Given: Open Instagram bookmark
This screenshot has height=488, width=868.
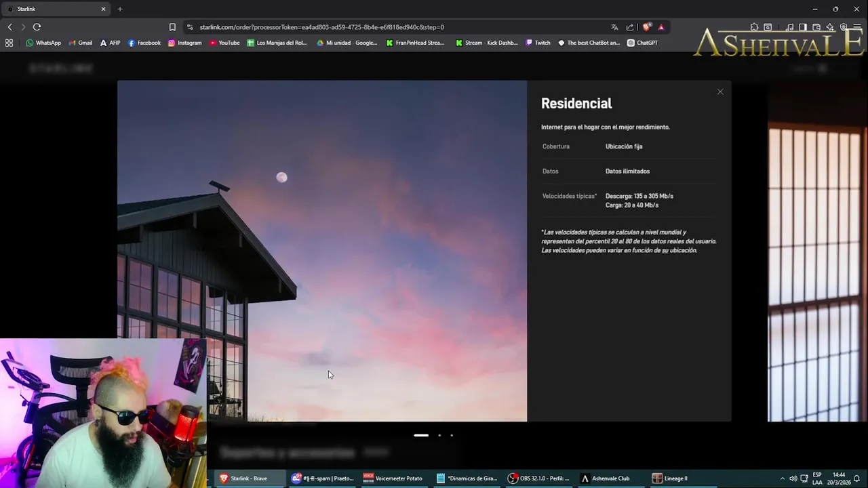Looking at the screenshot, I should pos(184,43).
